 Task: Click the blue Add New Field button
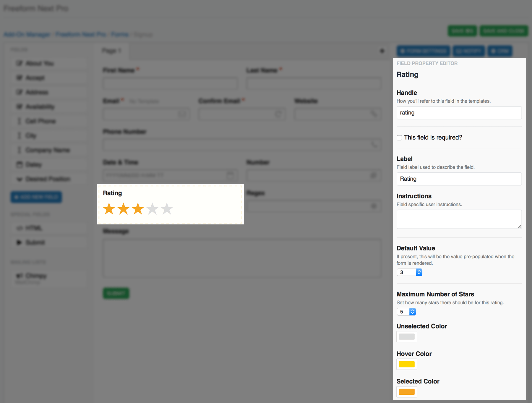click(36, 197)
